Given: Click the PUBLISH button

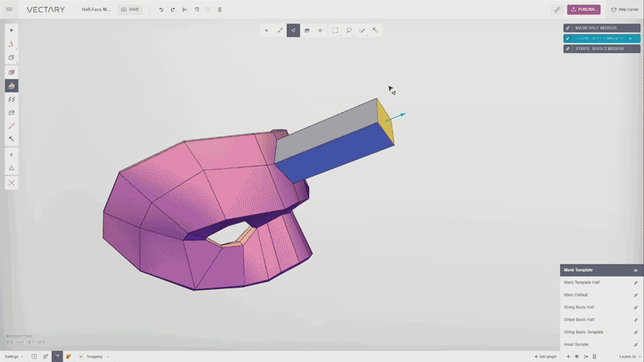Looking at the screenshot, I should point(584,9).
